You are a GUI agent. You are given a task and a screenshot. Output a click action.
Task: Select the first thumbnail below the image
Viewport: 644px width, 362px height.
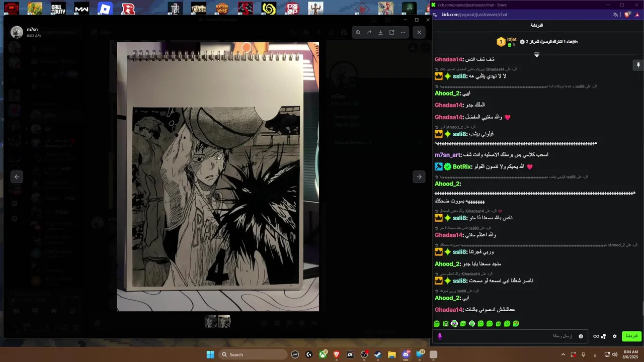click(211, 321)
